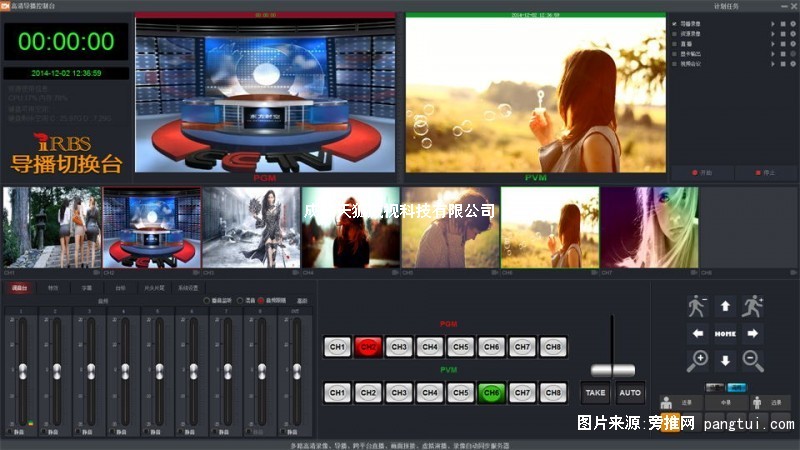Image resolution: width=800 pixels, height=450 pixels.
Task: Start the 直播 task with its play icon
Action: [x=772, y=44]
